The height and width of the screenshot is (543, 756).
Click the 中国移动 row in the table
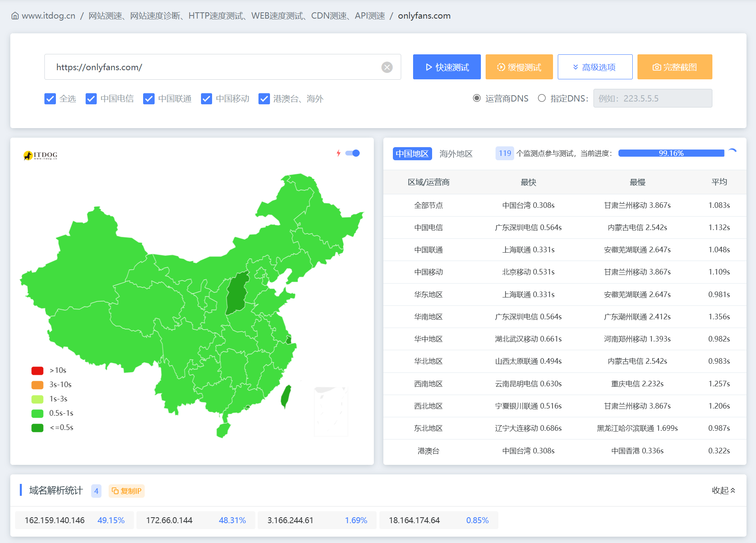(565, 272)
